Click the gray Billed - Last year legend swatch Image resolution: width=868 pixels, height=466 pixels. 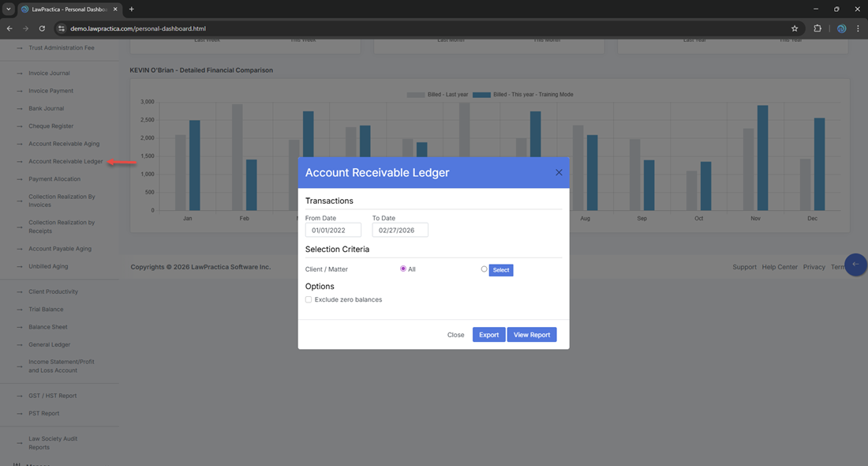pos(416,95)
